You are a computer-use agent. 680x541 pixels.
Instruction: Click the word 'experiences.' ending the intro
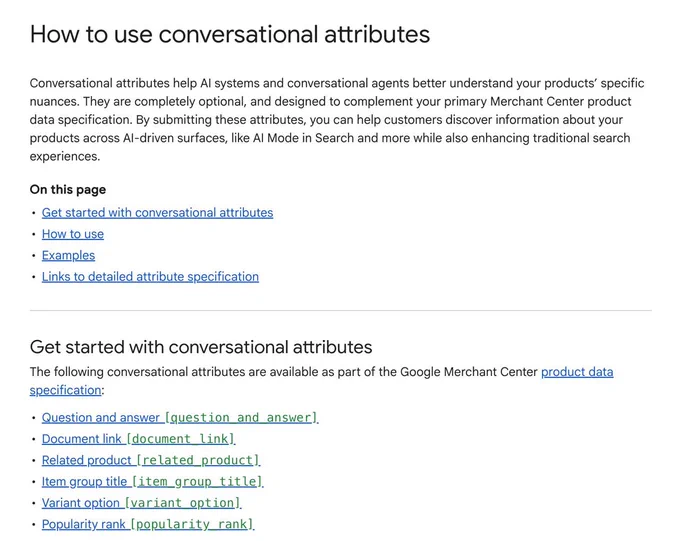coord(65,156)
